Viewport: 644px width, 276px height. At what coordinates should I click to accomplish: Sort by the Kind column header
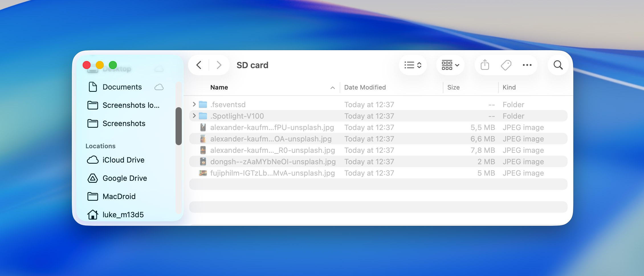(509, 87)
